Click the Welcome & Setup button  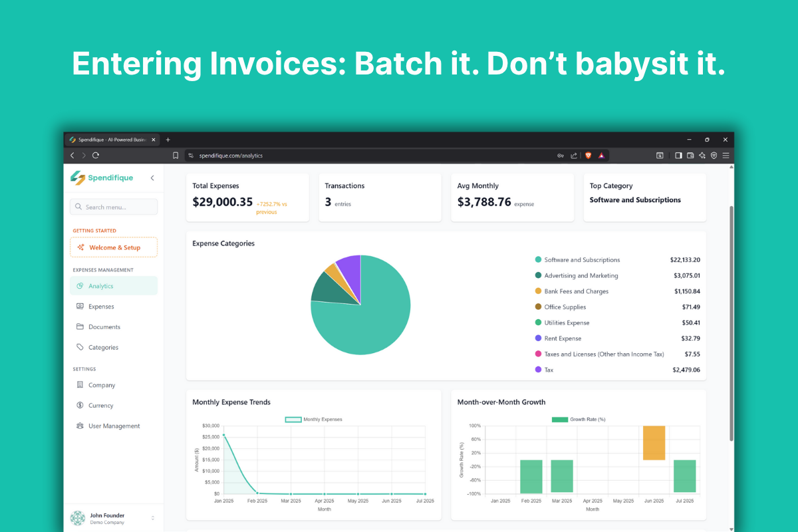click(x=114, y=247)
